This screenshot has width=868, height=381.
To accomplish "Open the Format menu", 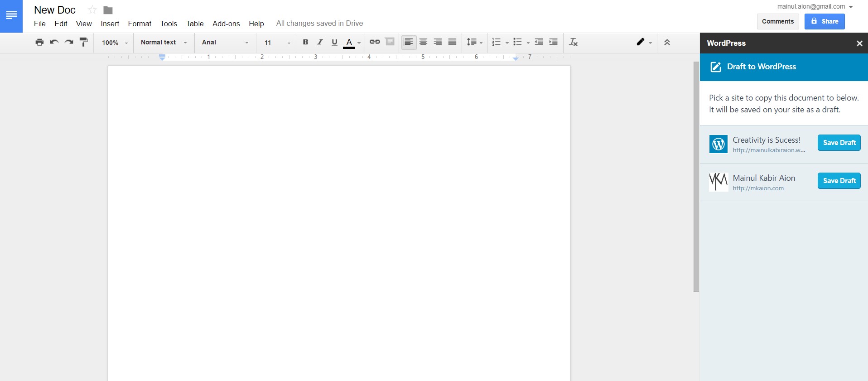I will click(140, 24).
